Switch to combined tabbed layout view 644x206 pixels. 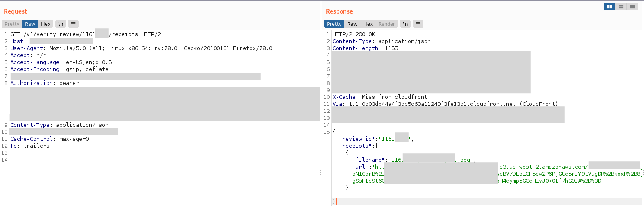coord(633,7)
